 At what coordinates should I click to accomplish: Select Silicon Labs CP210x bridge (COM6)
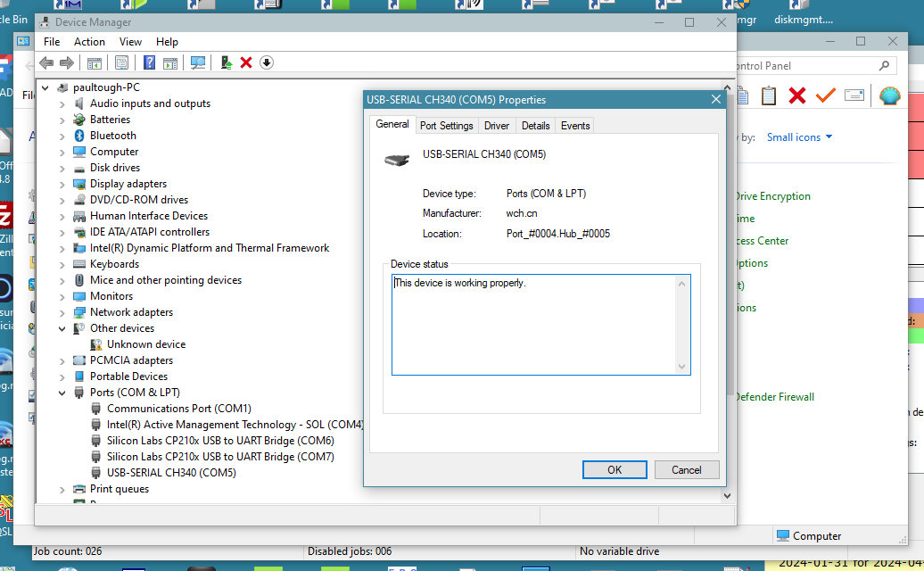pos(220,441)
